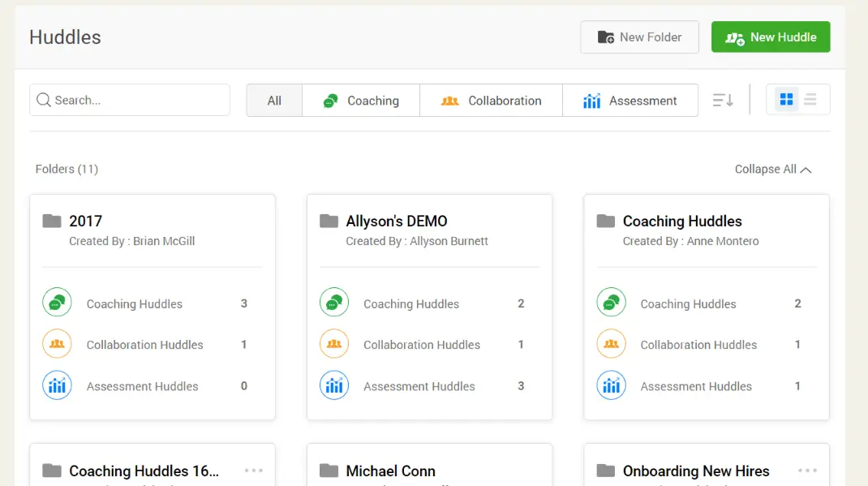Click the 2017 folder icon
The width and height of the screenshot is (868, 486).
tap(52, 221)
